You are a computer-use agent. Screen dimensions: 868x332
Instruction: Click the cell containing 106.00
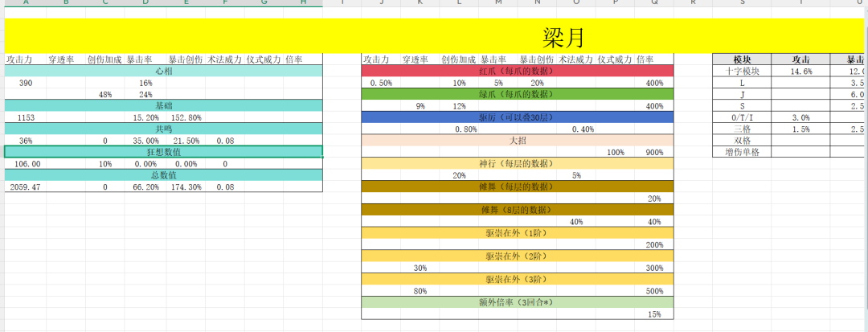(x=26, y=164)
